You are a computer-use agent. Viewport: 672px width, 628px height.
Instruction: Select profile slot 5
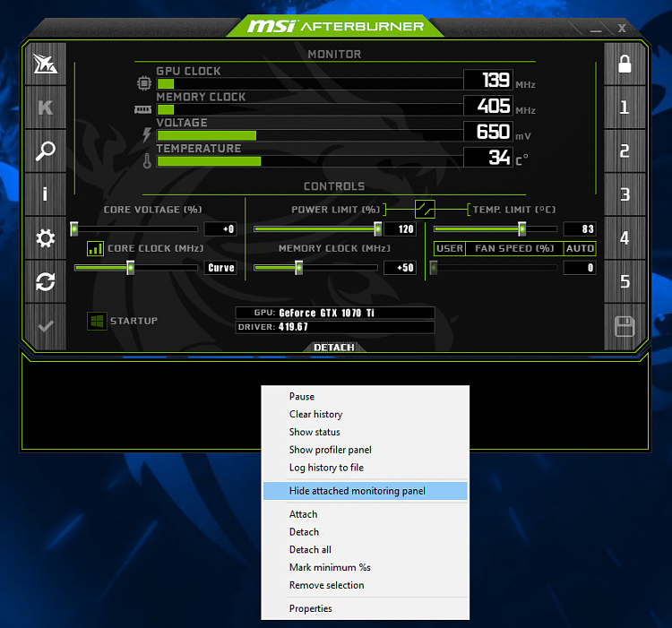625,281
